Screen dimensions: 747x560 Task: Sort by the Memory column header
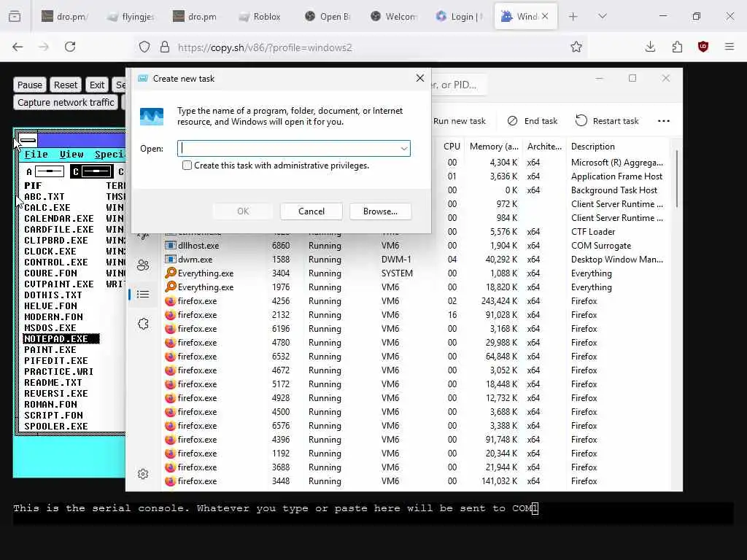click(494, 147)
